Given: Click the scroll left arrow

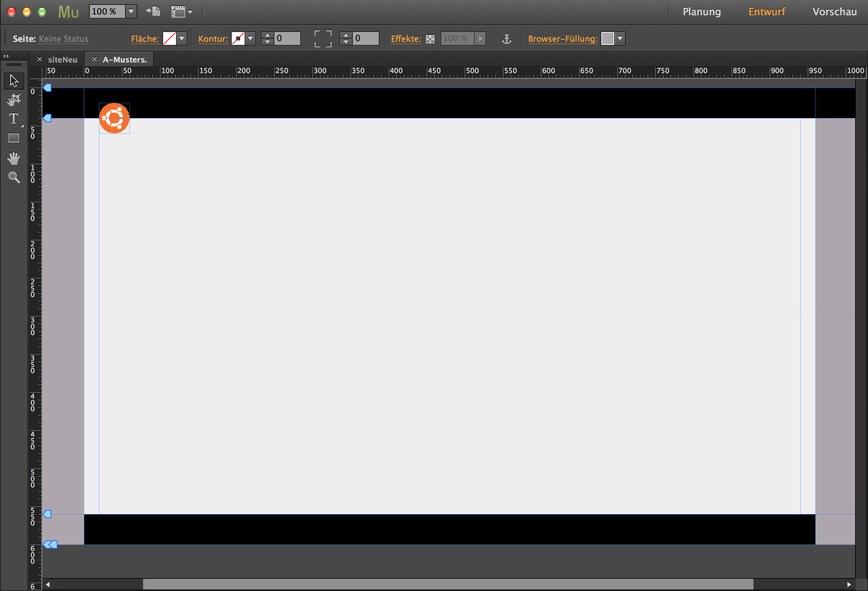Looking at the screenshot, I should [x=47, y=584].
